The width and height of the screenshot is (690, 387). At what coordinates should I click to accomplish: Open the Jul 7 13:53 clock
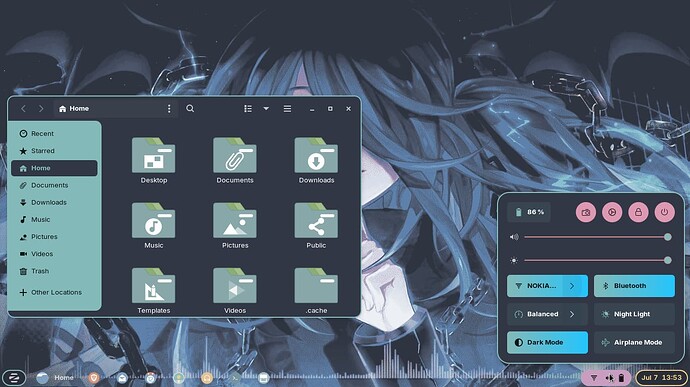[x=661, y=378]
